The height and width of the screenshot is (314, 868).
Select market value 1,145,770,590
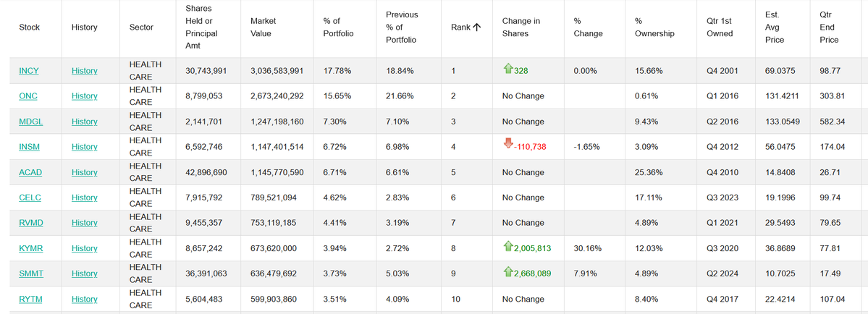(x=277, y=172)
